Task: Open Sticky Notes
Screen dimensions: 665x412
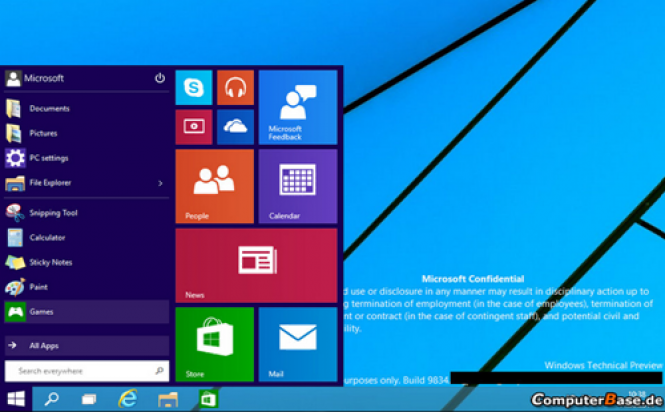Action: (87, 262)
